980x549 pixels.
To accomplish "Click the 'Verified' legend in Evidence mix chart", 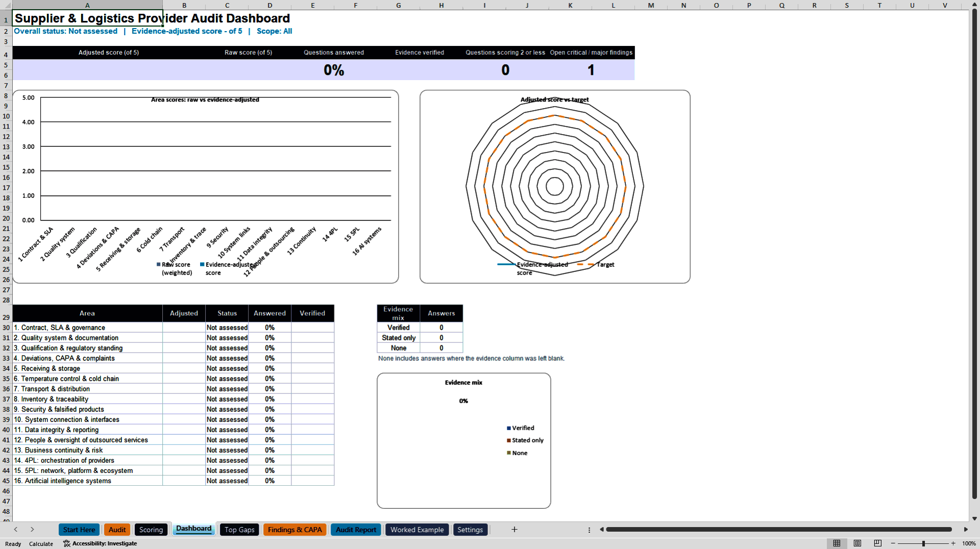I will (520, 428).
